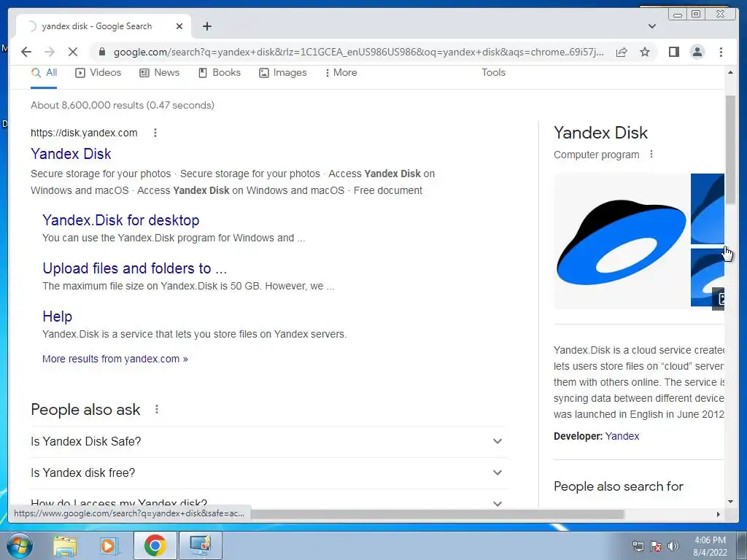Switch to the Videos search tab
Screen dimensions: 747x560
click(x=98, y=73)
